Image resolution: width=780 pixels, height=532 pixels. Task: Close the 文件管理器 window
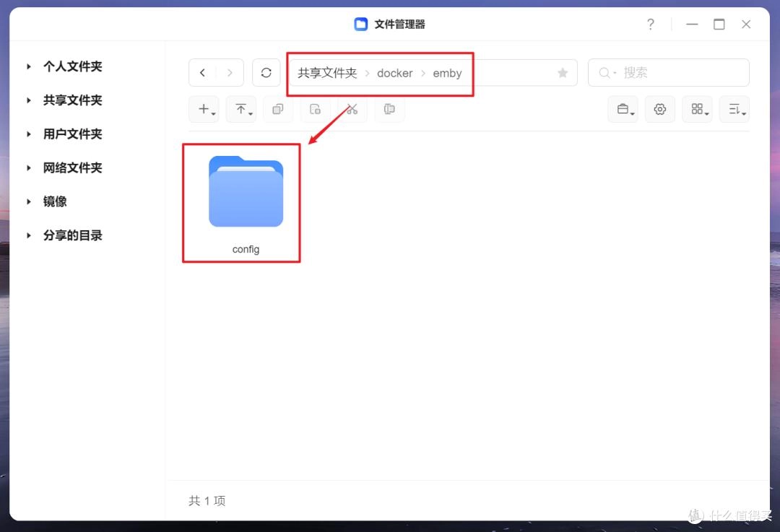click(x=745, y=24)
